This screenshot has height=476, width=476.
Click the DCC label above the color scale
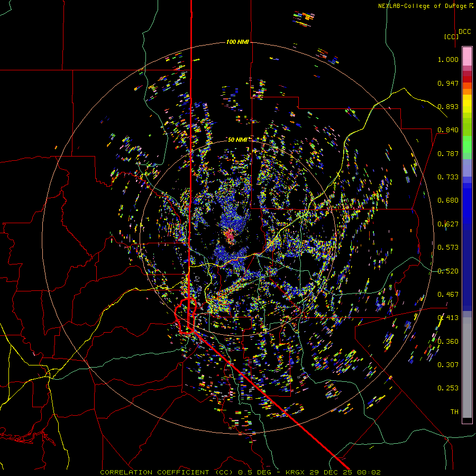[x=464, y=32]
